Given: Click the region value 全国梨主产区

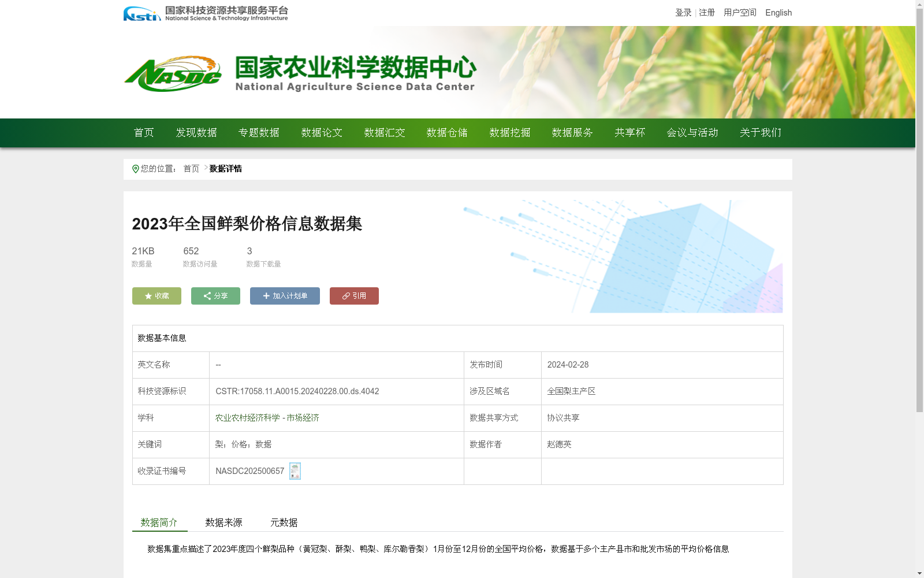Looking at the screenshot, I should coord(571,391).
